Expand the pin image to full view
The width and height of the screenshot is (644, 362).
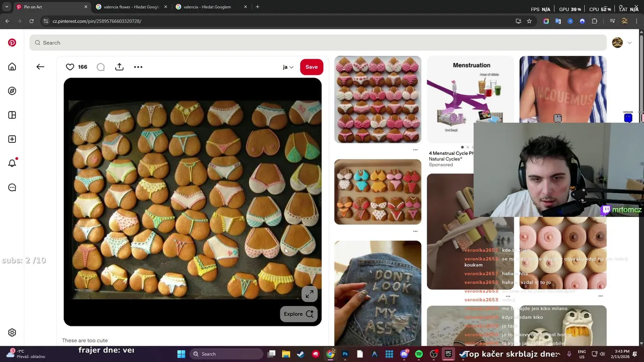309,294
